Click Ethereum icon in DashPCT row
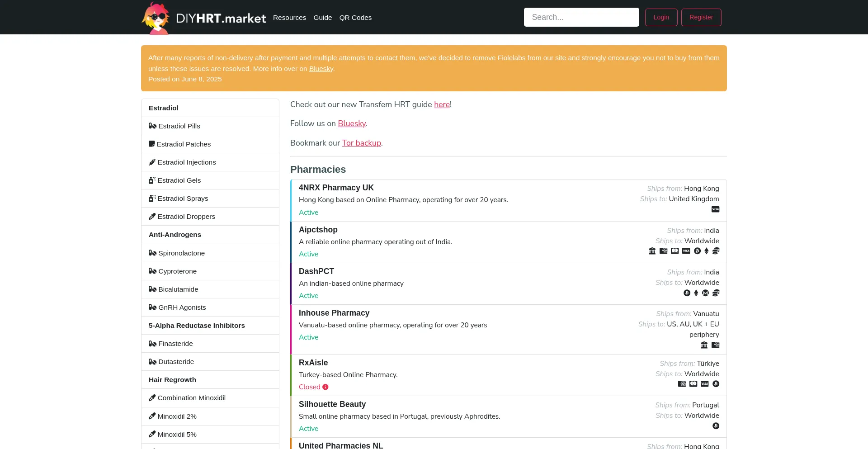This screenshot has height=449, width=868. tap(696, 293)
